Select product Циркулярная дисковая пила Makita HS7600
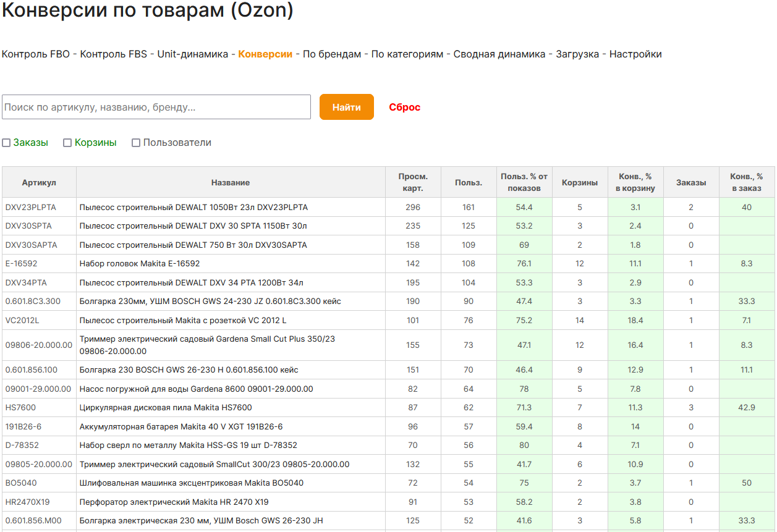 point(166,408)
